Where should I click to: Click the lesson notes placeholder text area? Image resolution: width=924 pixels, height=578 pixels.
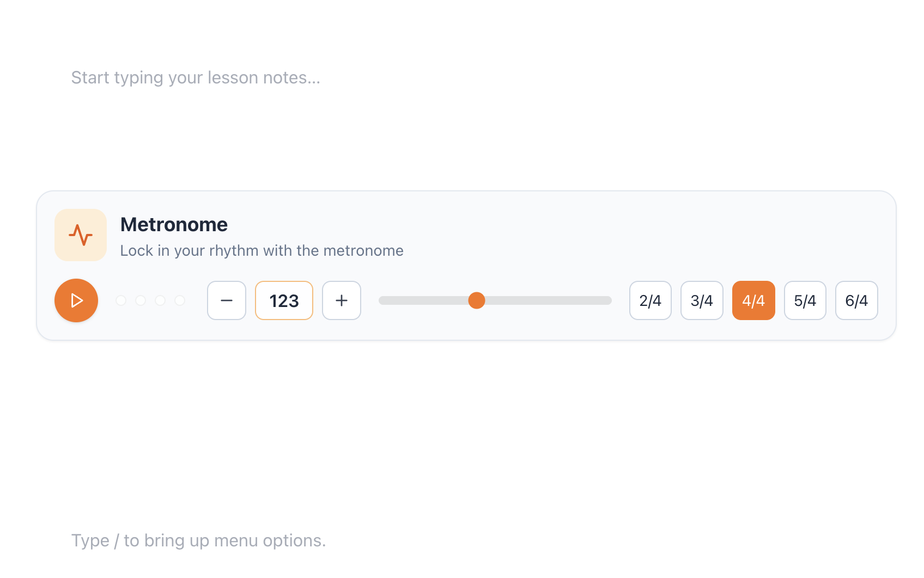coord(196,77)
